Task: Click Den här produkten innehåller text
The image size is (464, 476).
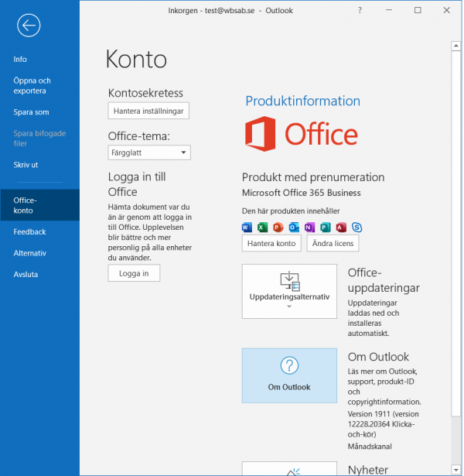Action: click(x=291, y=211)
